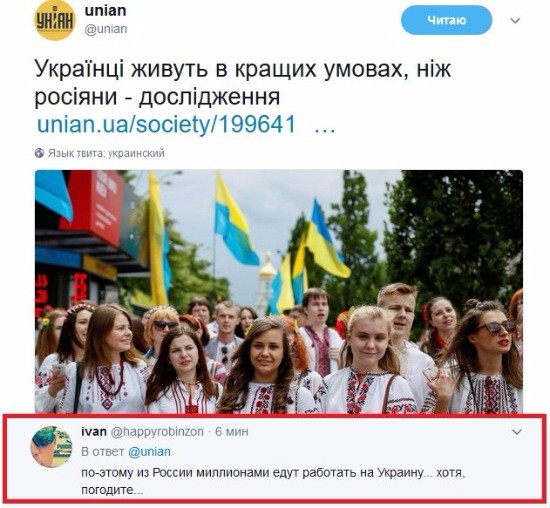
Task: Toggle the Читаю follow button
Action: (446, 20)
